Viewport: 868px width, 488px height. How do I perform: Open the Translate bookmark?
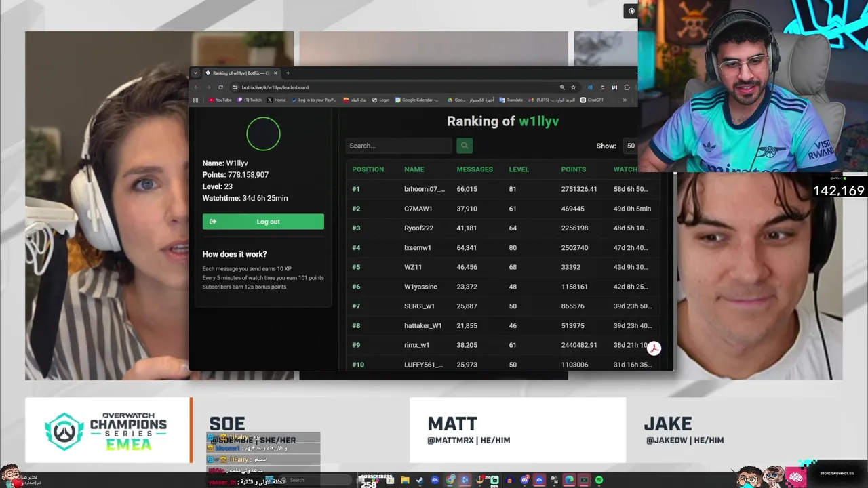[511, 100]
